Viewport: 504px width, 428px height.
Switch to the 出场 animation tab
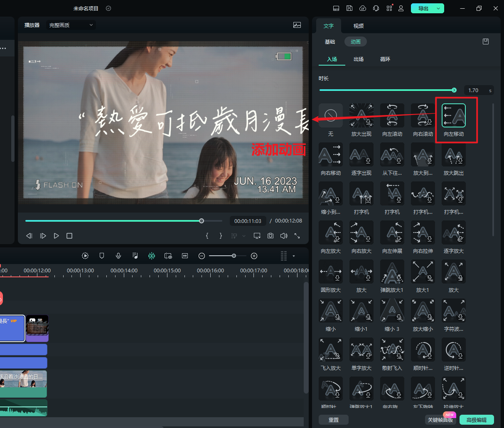pos(359,59)
